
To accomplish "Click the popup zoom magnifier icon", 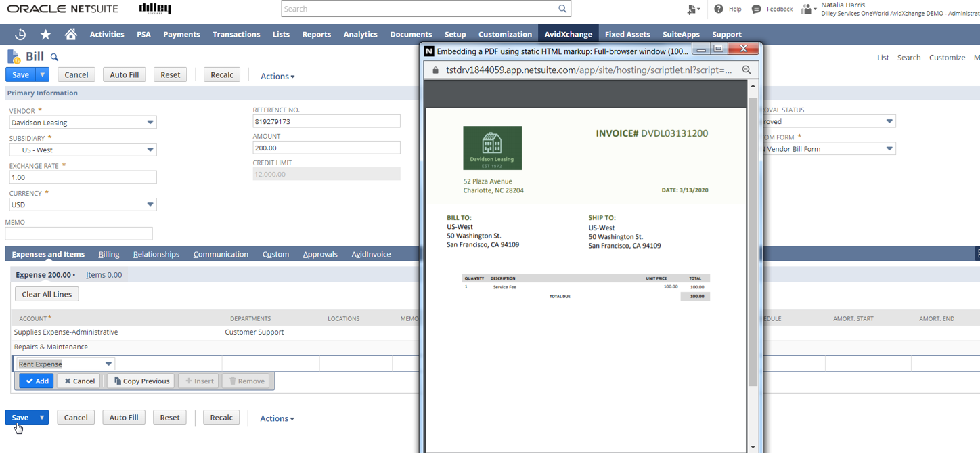I will tap(747, 70).
